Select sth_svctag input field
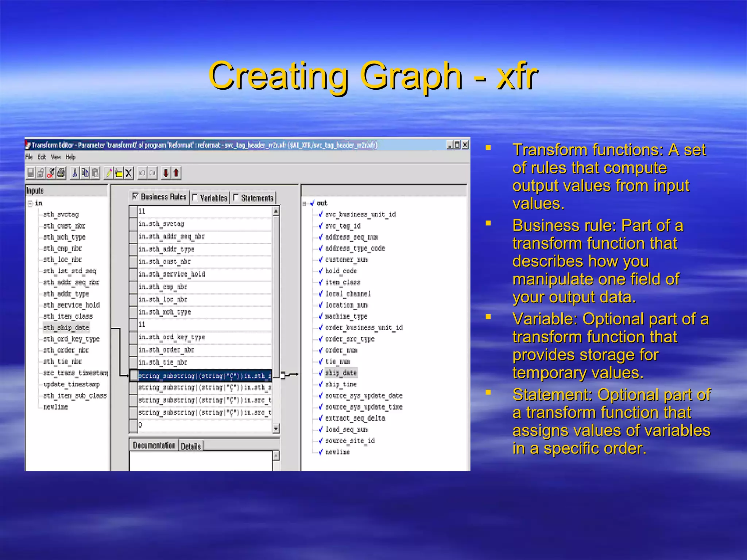 61,214
